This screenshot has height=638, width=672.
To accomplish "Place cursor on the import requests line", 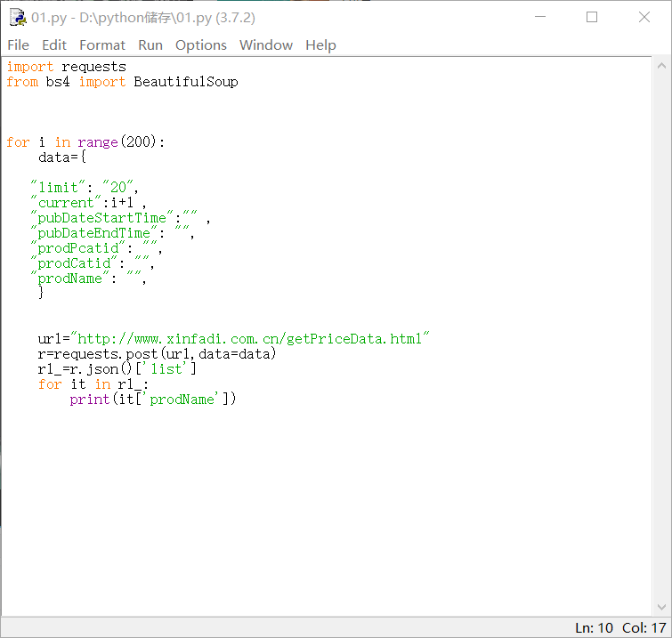I will [x=67, y=67].
